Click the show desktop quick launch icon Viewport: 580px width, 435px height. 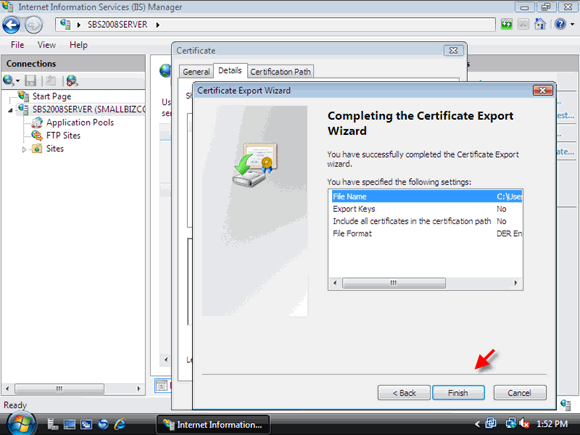(x=69, y=424)
